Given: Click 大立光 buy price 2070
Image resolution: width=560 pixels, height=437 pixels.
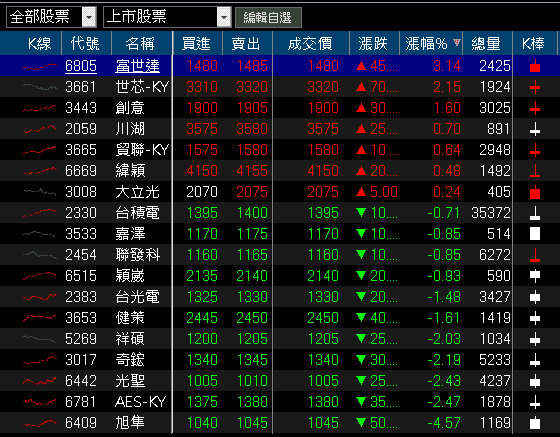Looking at the screenshot, I should [x=202, y=192].
